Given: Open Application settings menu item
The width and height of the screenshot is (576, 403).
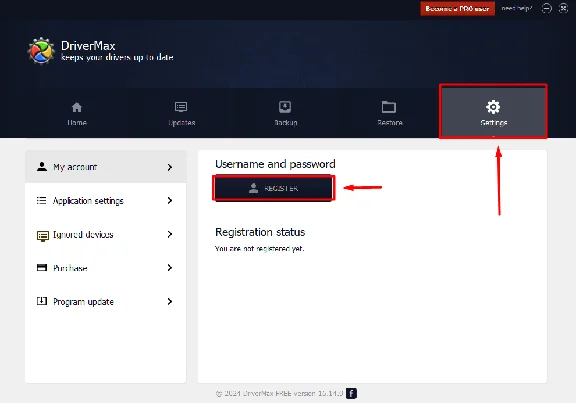Looking at the screenshot, I should [105, 201].
